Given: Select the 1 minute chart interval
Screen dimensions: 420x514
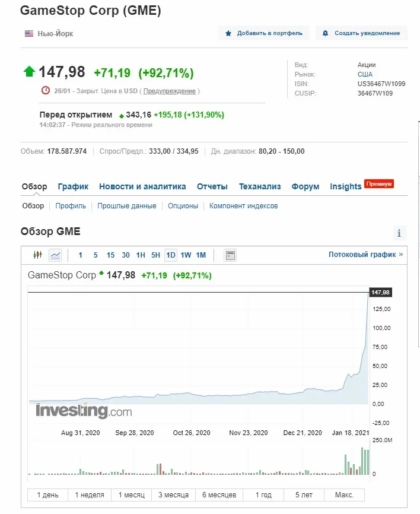Looking at the screenshot, I should [x=80, y=255].
